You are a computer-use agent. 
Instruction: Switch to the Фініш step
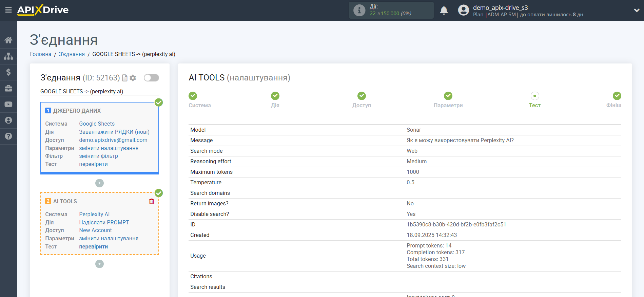click(x=617, y=96)
